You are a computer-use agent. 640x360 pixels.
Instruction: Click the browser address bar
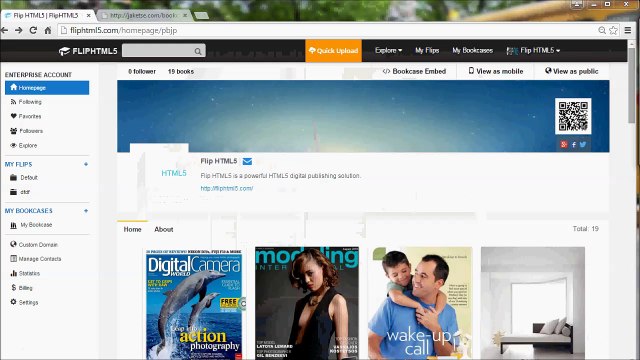327,30
